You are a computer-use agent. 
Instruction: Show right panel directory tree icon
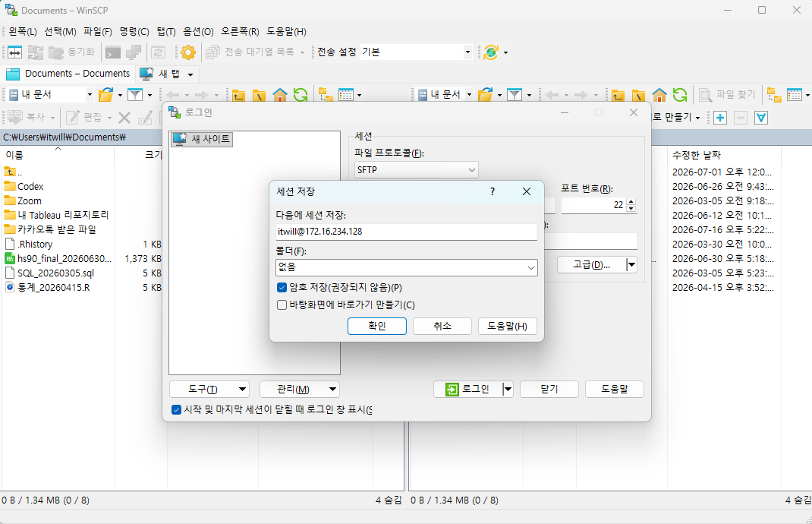click(774, 95)
